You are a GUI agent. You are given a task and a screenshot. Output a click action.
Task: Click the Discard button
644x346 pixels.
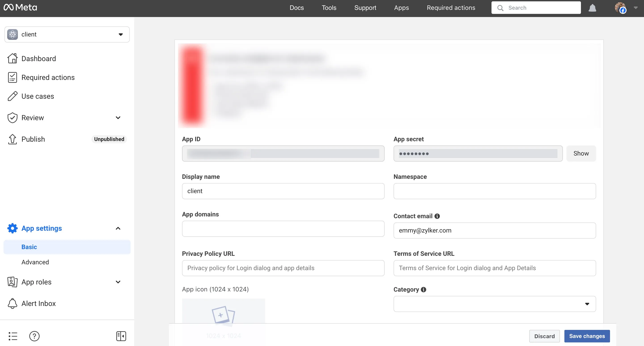[544, 336]
